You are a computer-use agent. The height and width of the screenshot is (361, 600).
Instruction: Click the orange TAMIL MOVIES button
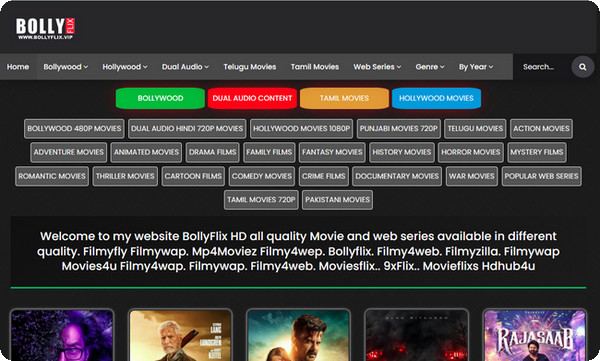coord(344,98)
